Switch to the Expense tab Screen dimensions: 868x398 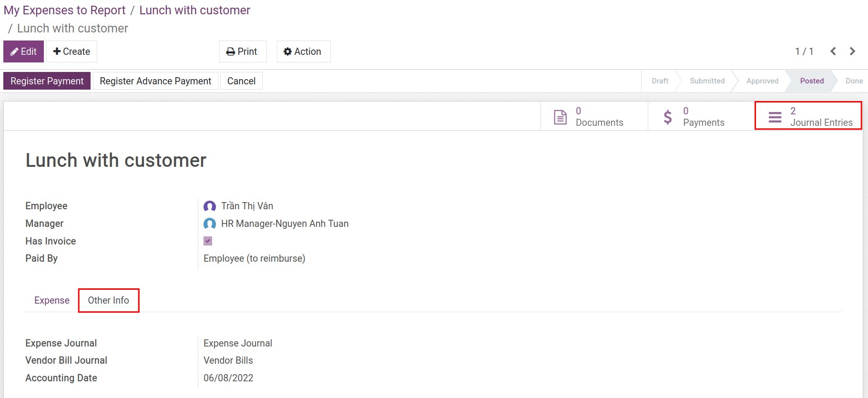[x=52, y=300]
